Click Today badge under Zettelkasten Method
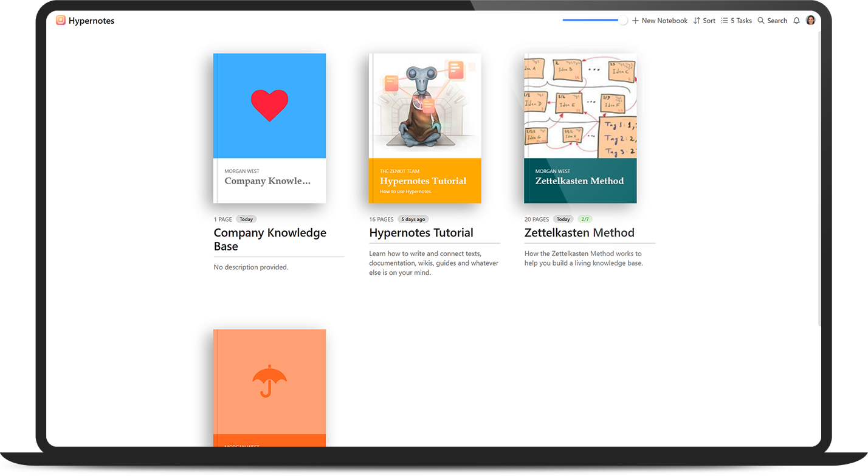This screenshot has width=868, height=476. (x=563, y=219)
